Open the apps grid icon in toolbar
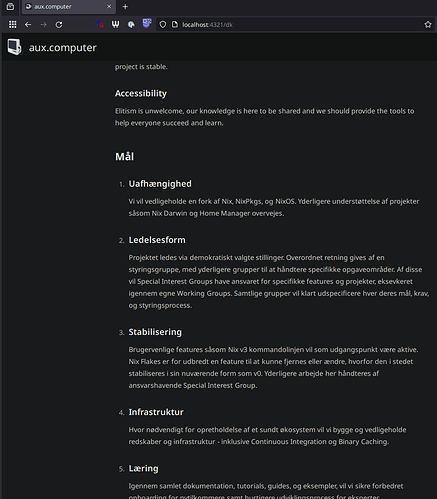The image size is (437, 499). pyautogui.click(x=13, y=24)
